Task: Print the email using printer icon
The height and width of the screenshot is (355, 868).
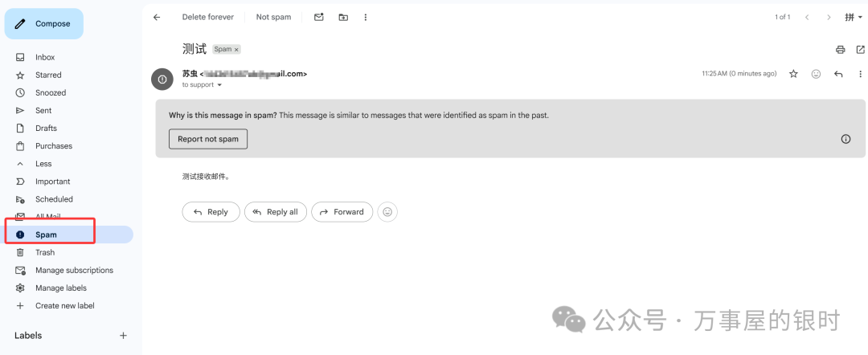Action: pyautogui.click(x=841, y=50)
